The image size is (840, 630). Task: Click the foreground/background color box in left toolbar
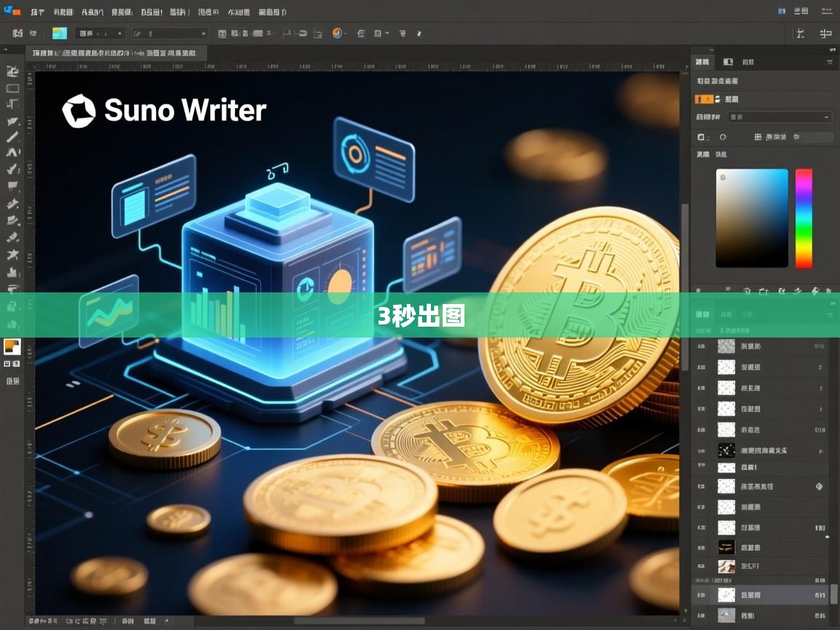click(x=12, y=346)
